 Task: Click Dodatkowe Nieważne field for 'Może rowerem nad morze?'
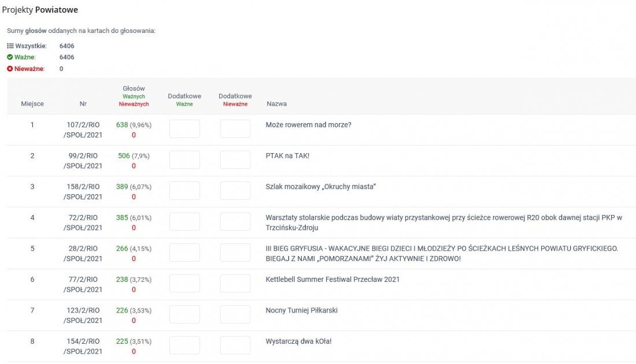point(235,129)
